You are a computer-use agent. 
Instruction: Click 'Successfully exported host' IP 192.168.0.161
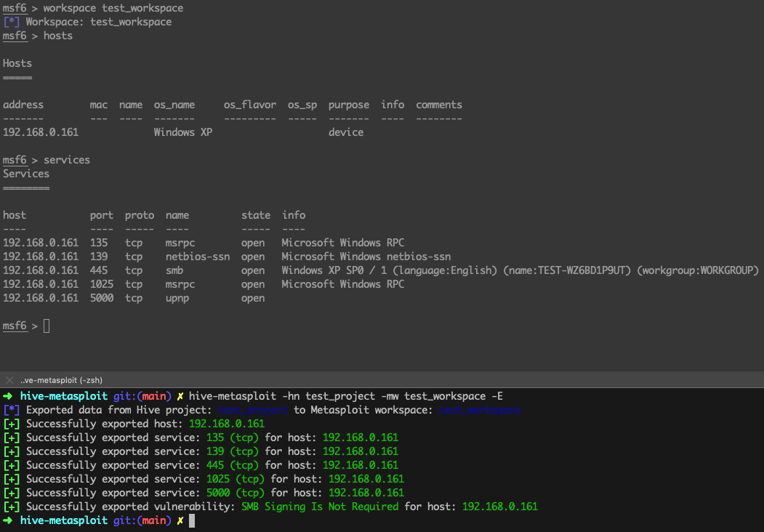pos(227,424)
